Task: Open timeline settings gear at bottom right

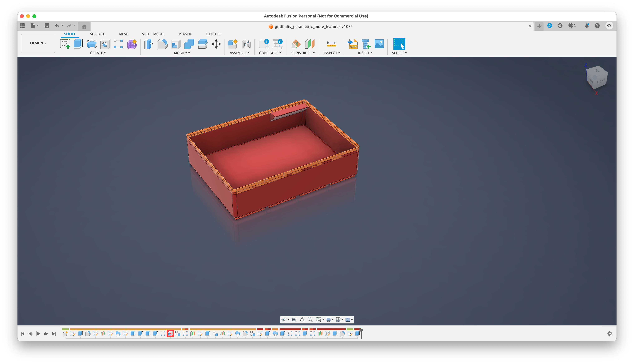Action: coord(610,333)
